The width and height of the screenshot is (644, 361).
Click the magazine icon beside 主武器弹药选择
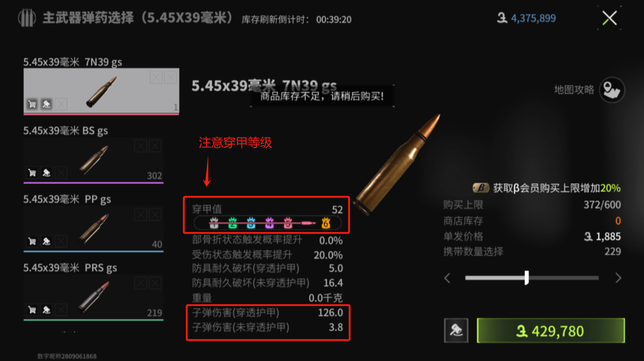[27, 18]
